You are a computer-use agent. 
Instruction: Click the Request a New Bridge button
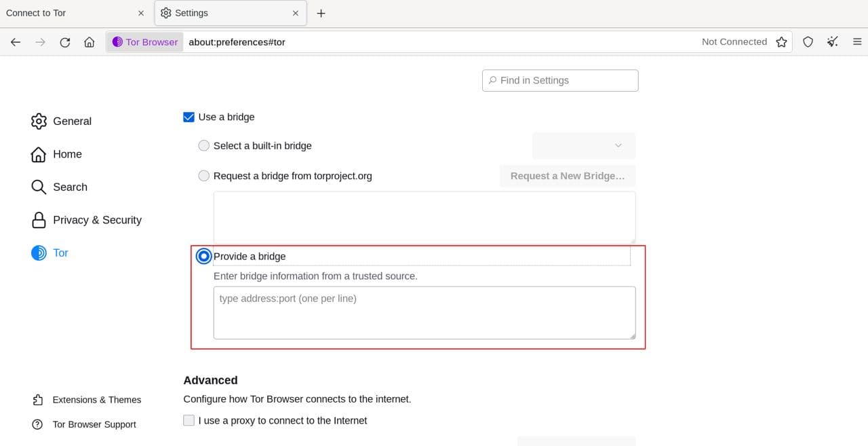(x=568, y=176)
